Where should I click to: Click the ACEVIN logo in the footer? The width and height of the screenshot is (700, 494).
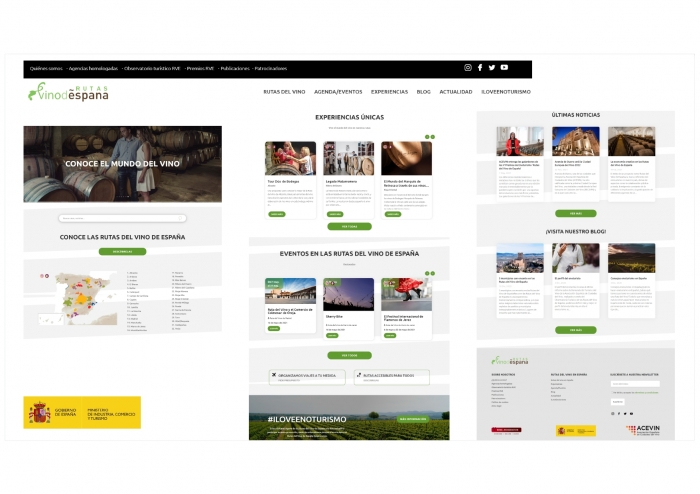point(643,430)
